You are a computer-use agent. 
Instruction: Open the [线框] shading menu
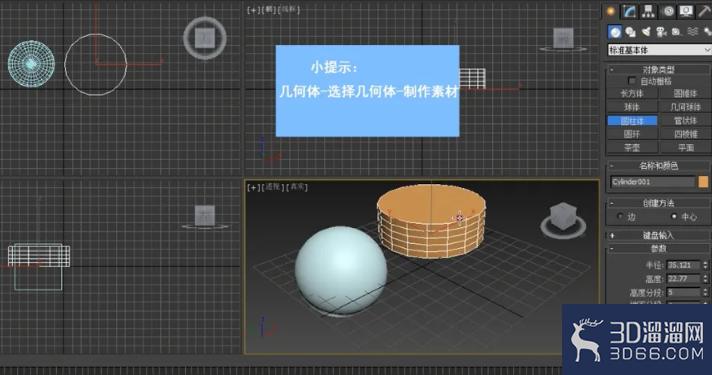(289, 10)
